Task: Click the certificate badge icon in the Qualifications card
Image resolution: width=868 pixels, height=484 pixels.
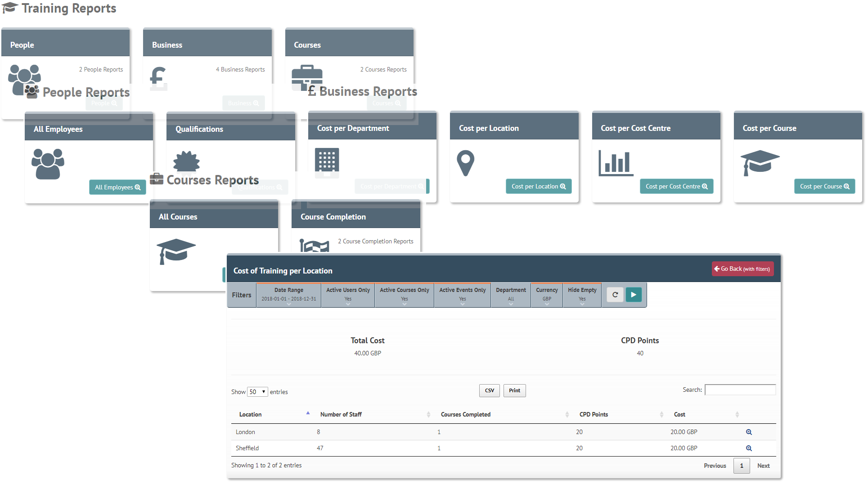Action: pyautogui.click(x=186, y=161)
